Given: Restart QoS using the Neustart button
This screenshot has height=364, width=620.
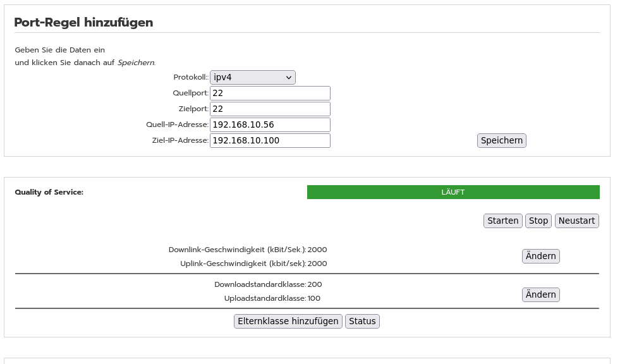Looking at the screenshot, I should [x=576, y=221].
